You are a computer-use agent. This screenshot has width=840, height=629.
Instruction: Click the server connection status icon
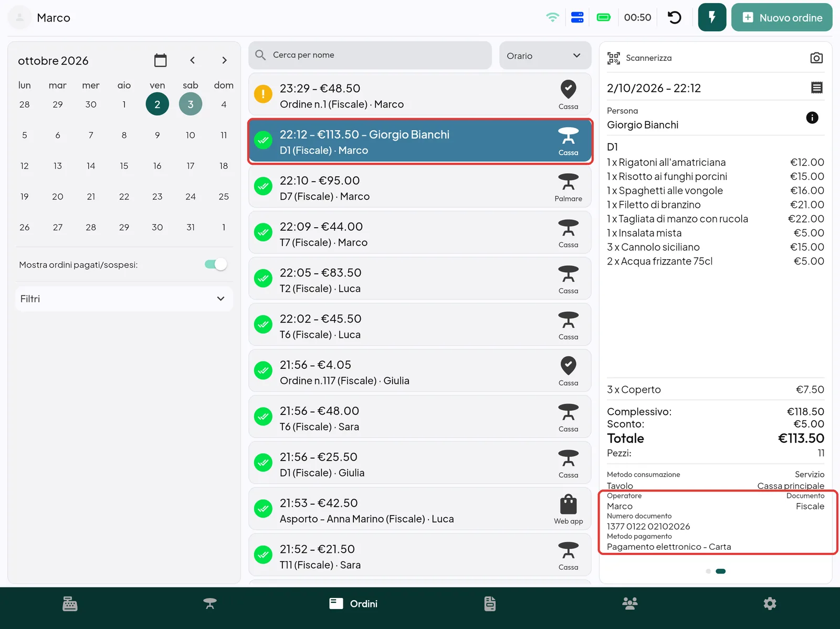577,17
